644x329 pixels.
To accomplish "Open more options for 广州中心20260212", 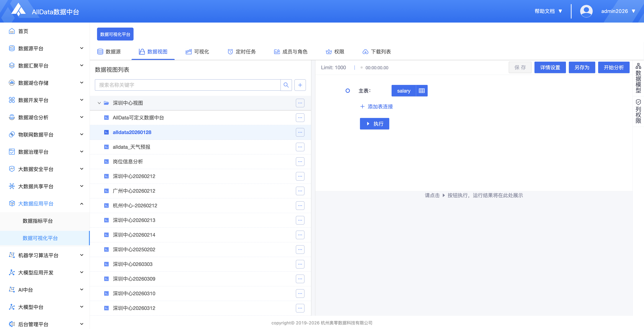I will 300,191.
